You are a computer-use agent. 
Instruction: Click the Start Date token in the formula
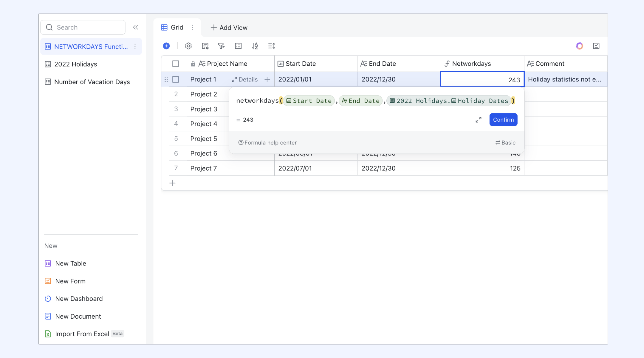click(x=309, y=101)
